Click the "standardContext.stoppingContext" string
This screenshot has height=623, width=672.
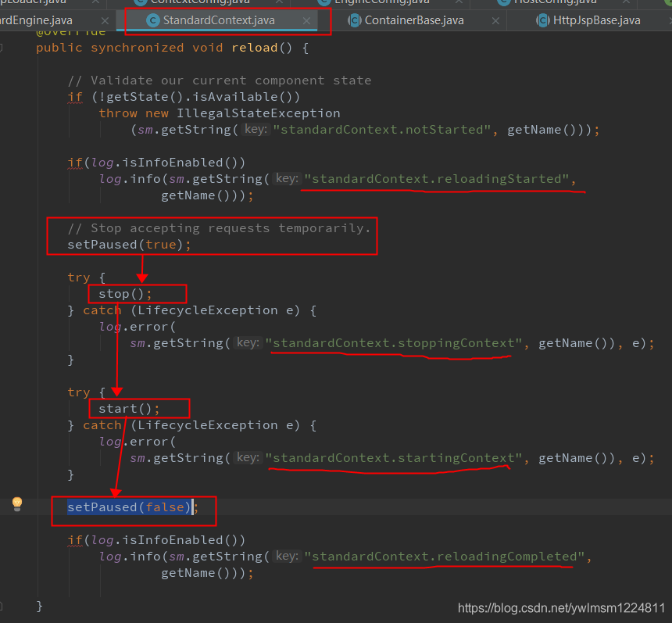click(393, 343)
